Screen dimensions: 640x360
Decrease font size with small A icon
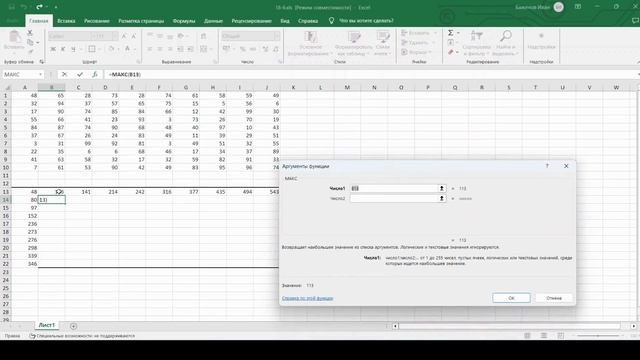(133, 36)
